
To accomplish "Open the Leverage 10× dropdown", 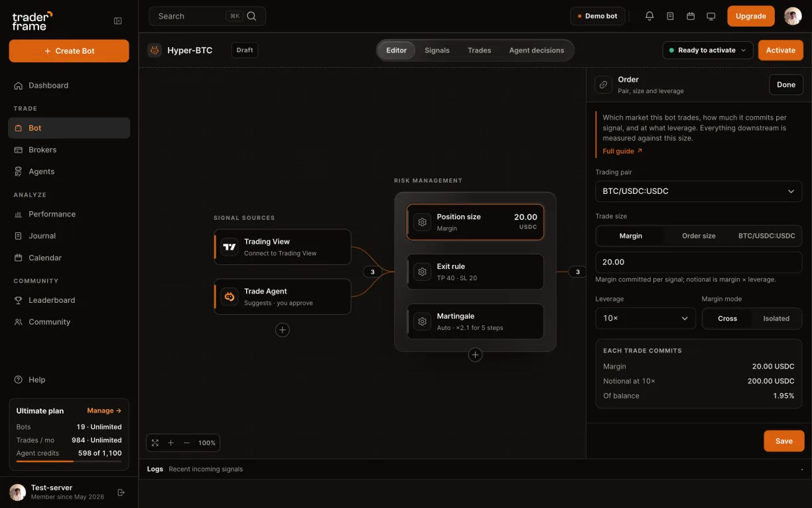I will [x=645, y=318].
